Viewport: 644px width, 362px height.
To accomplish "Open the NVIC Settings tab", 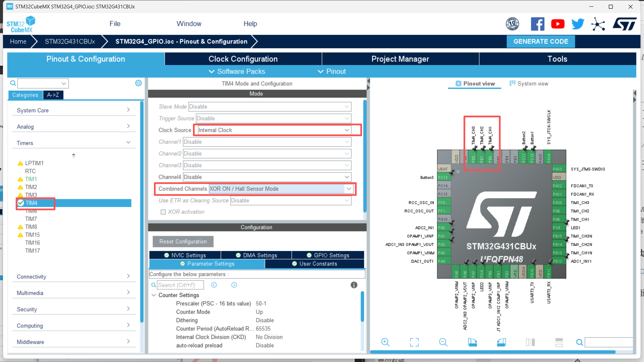I will pos(185,255).
